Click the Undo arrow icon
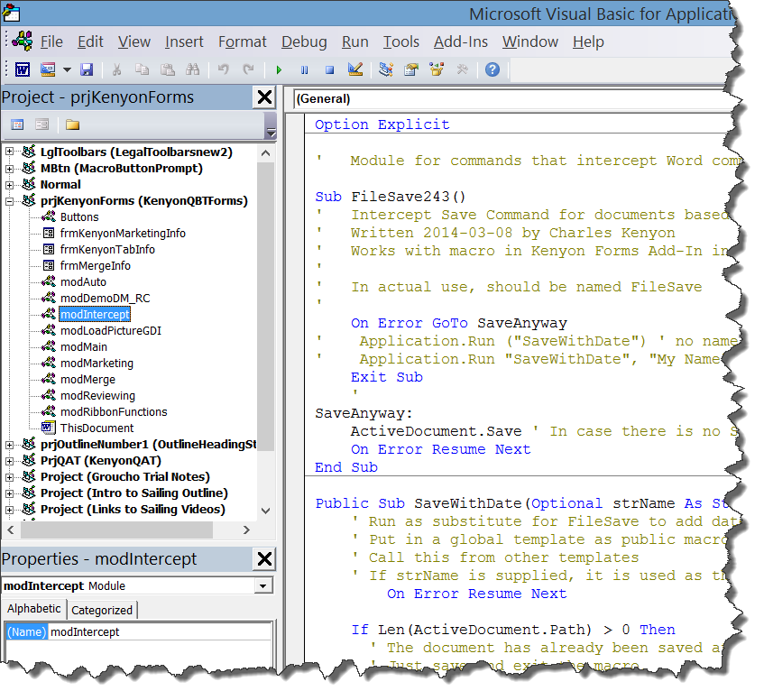The image size is (764, 700). (x=223, y=69)
